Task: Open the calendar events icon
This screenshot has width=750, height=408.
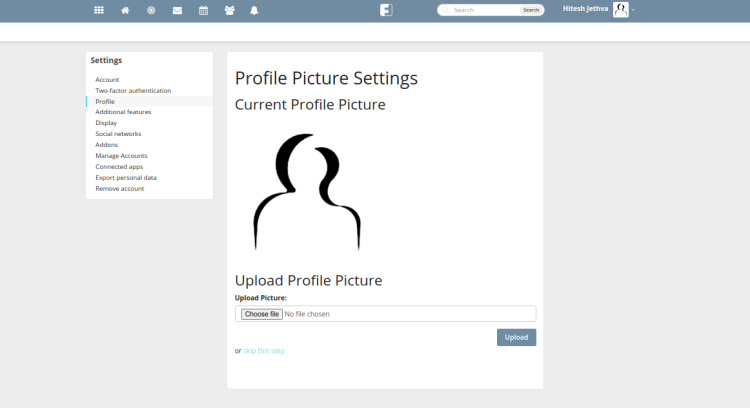Action: (x=203, y=10)
